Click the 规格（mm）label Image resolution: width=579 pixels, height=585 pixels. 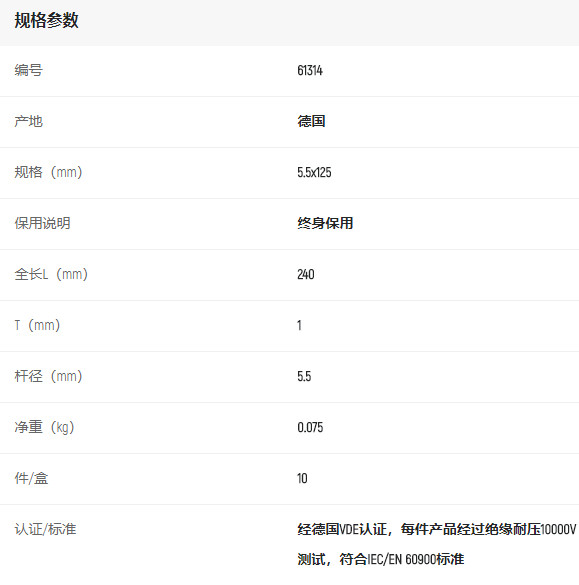pos(48,172)
